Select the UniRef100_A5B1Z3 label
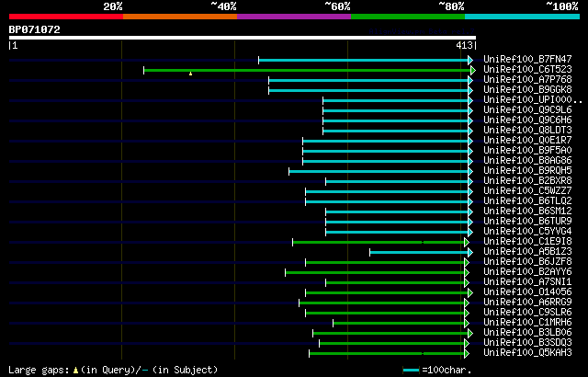This screenshot has width=588, height=377. point(527,251)
